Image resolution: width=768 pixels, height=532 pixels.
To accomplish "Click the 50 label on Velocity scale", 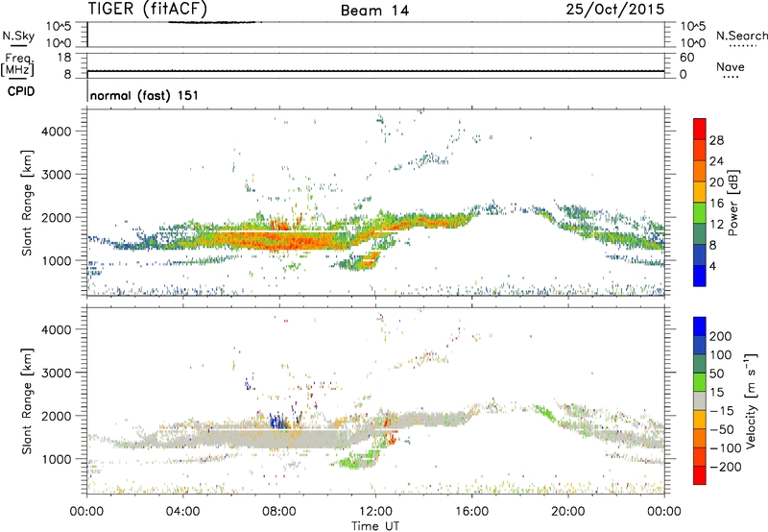I will [716, 374].
